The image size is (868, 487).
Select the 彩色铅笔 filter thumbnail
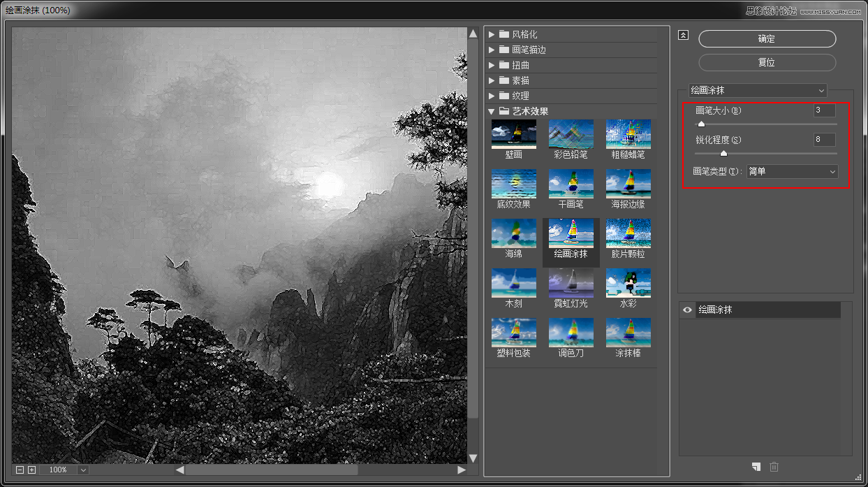coord(571,134)
